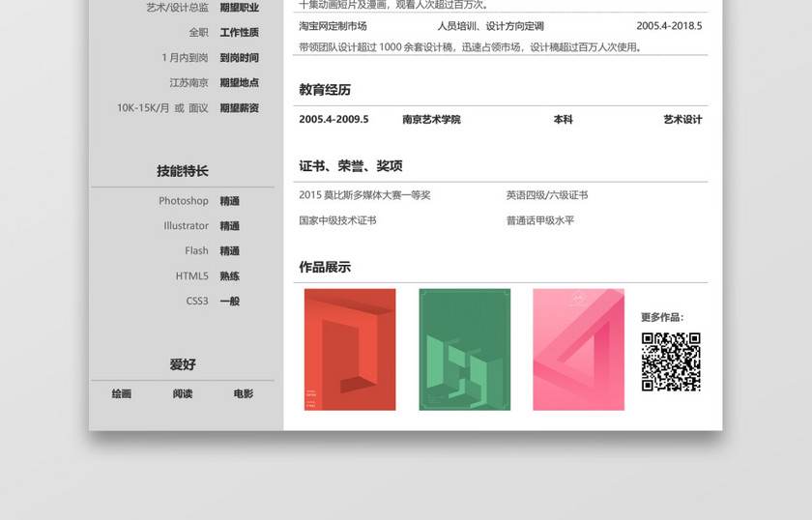Image resolution: width=812 pixels, height=520 pixels.
Task: Click the 爱好 heading
Action: click(x=183, y=364)
